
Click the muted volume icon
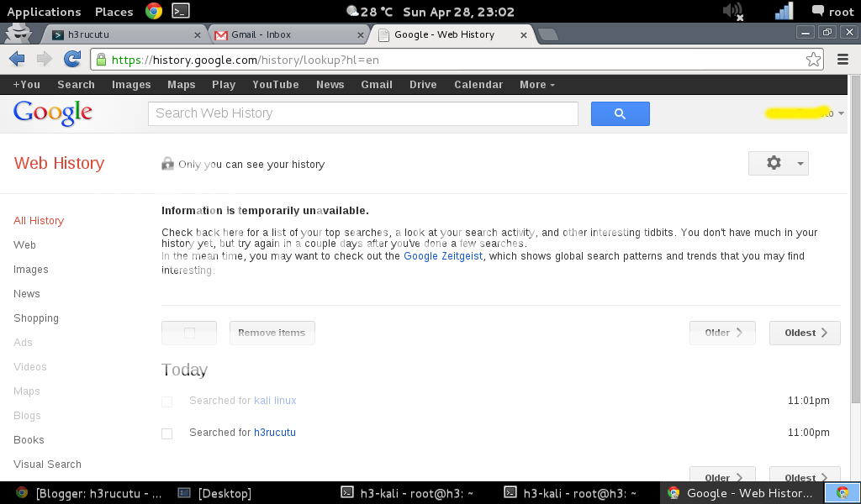click(x=732, y=11)
